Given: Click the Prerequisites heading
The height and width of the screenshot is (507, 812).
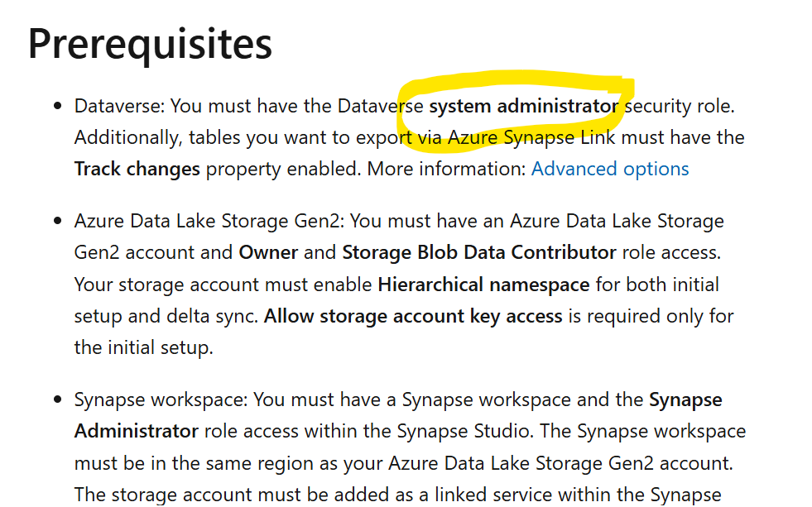Looking at the screenshot, I should (x=150, y=45).
